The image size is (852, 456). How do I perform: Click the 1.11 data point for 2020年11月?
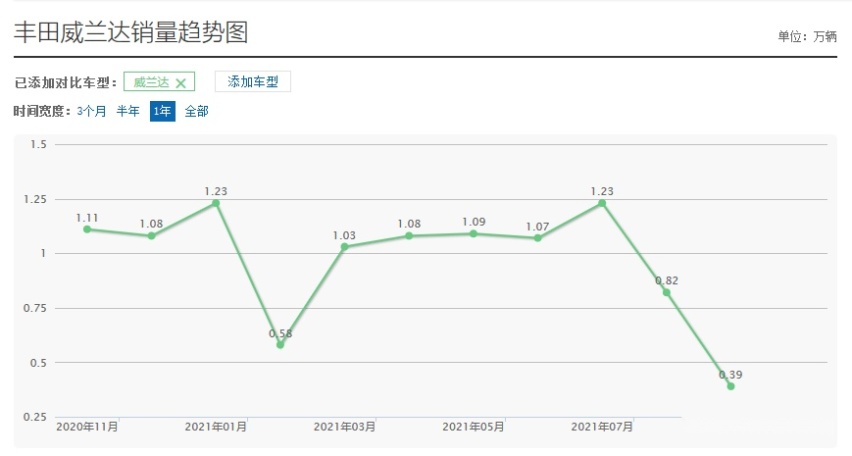[87, 229]
